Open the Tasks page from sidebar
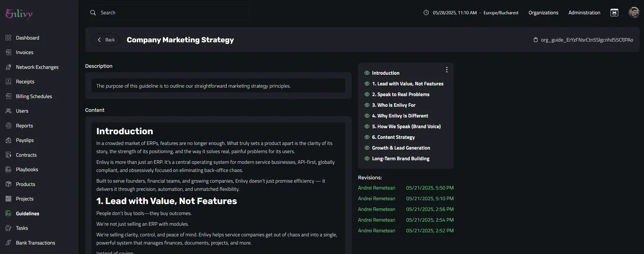This screenshot has height=254, width=644. point(22,228)
